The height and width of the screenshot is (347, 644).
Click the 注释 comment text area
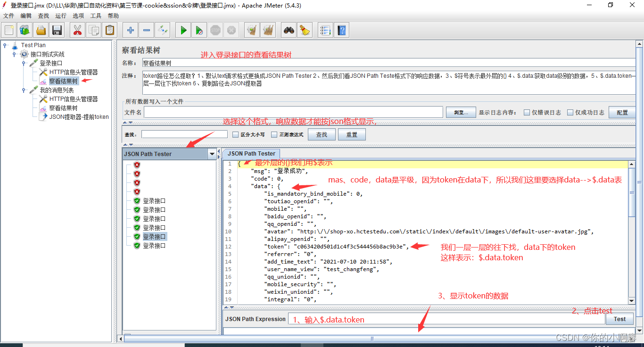click(388, 83)
